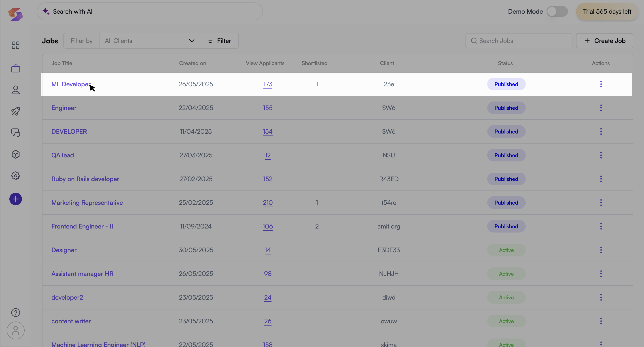Open the settings gear icon in sidebar
644x347 pixels.
[x=15, y=176]
